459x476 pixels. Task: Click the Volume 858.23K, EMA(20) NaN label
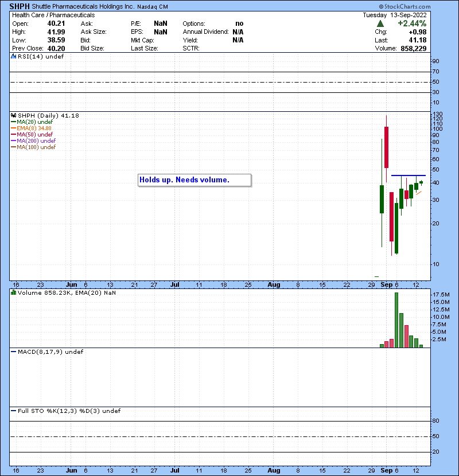point(67,293)
